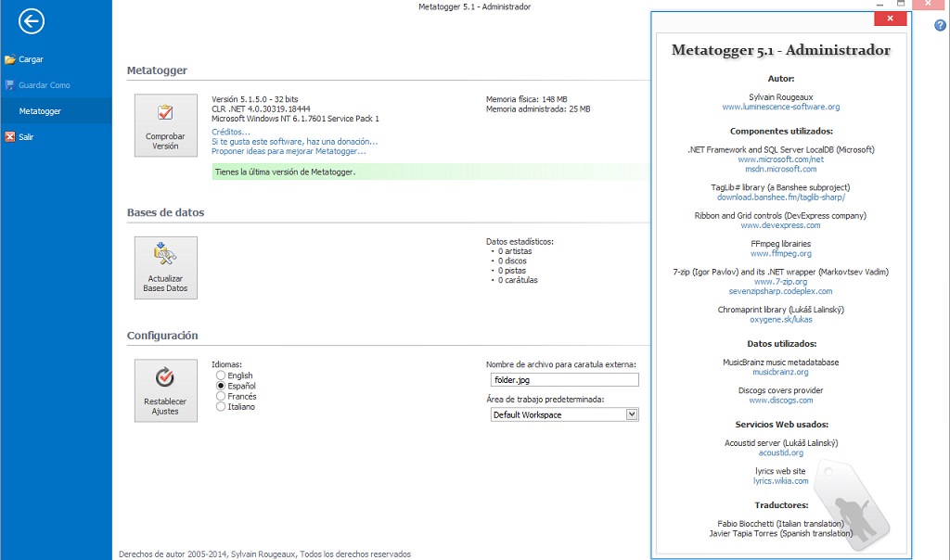950x560 pixels.
Task: Open download.banshee.fm/taglib-sharp link
Action: 780,197
